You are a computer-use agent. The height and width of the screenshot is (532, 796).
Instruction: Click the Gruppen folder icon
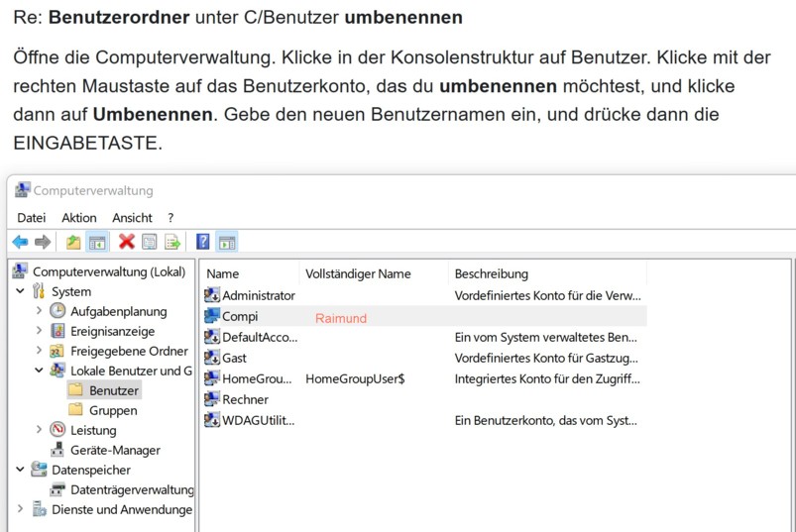click(75, 410)
